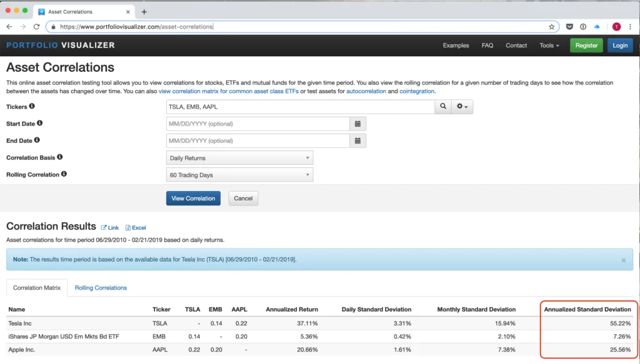This screenshot has width=640, height=364.
Task: Click the Start Date input field
Action: point(258,124)
